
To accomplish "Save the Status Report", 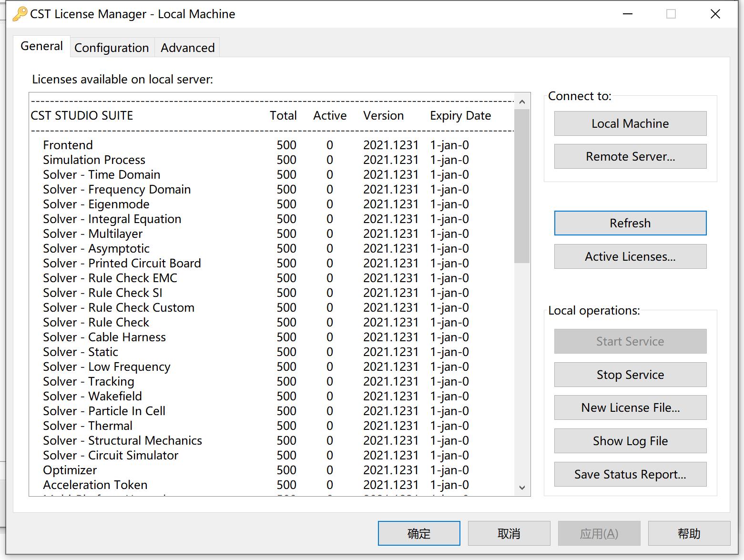I will [x=630, y=474].
